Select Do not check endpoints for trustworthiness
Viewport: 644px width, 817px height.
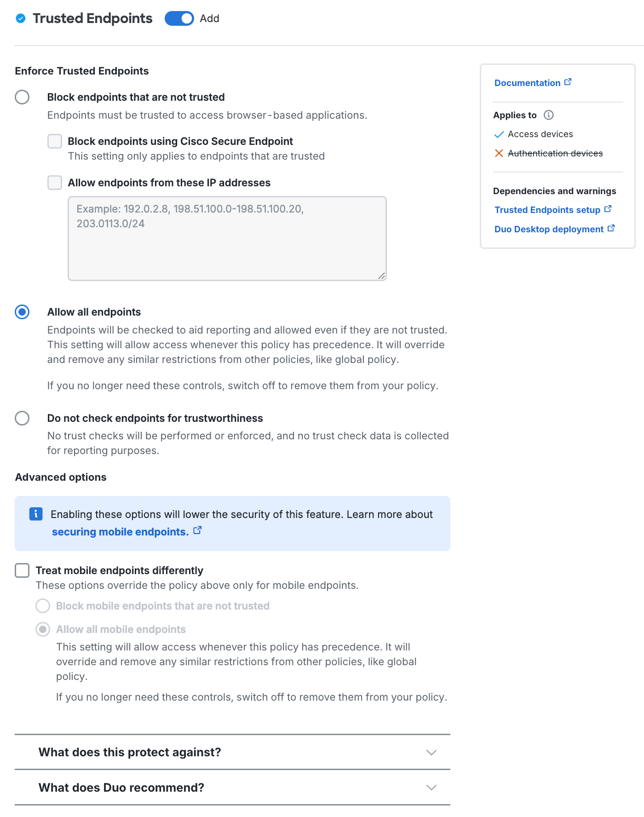click(22, 418)
